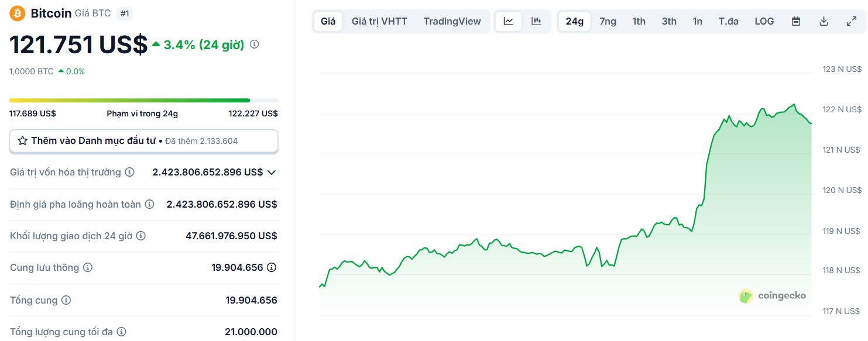Click trading volume 47.661.976.950 US$

click(231, 236)
